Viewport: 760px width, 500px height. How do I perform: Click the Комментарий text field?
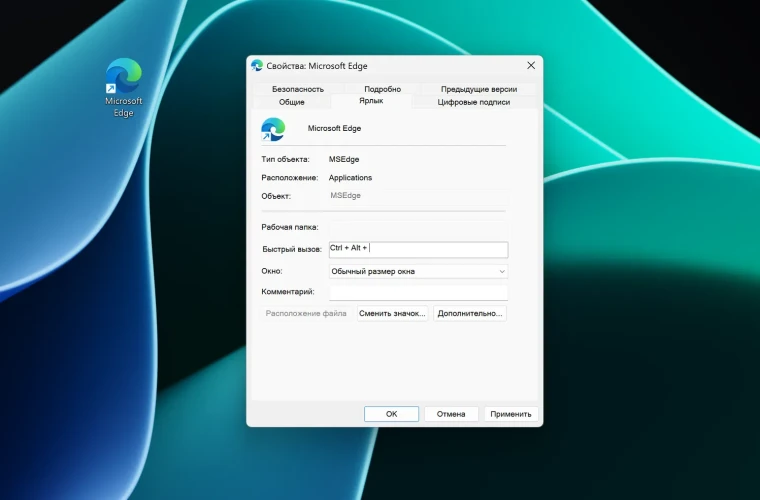pyautogui.click(x=418, y=292)
